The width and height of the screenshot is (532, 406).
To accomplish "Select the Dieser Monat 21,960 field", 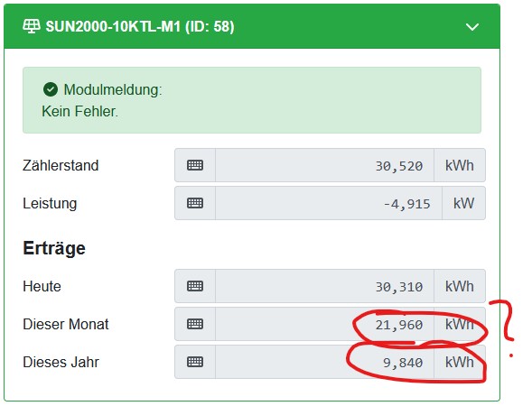I will (324, 324).
